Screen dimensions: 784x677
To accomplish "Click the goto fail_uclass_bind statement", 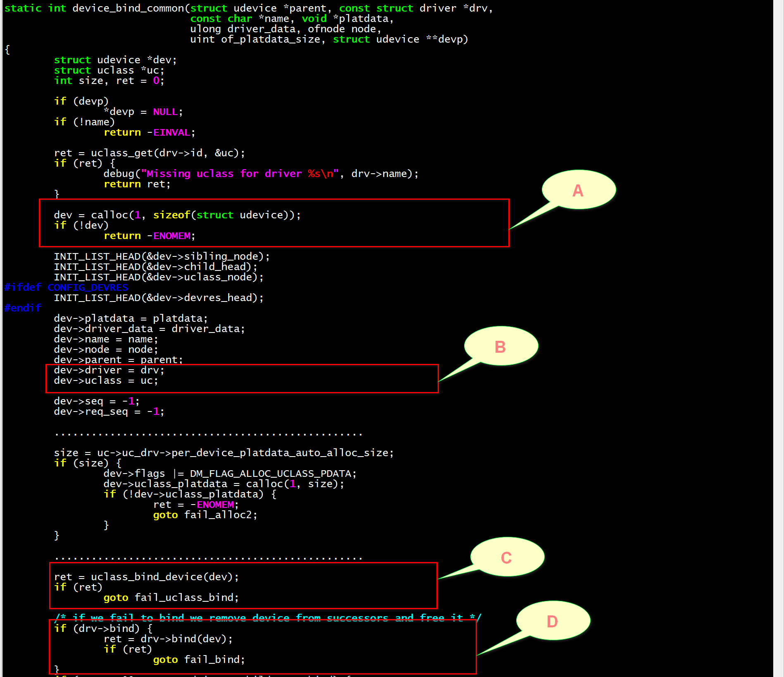I will (171, 597).
